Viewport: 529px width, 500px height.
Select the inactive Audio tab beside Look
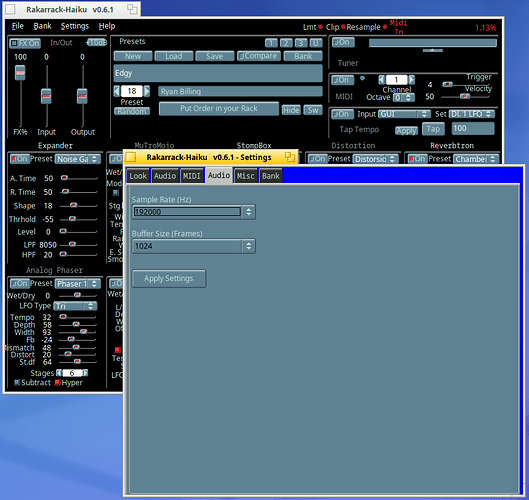(165, 176)
